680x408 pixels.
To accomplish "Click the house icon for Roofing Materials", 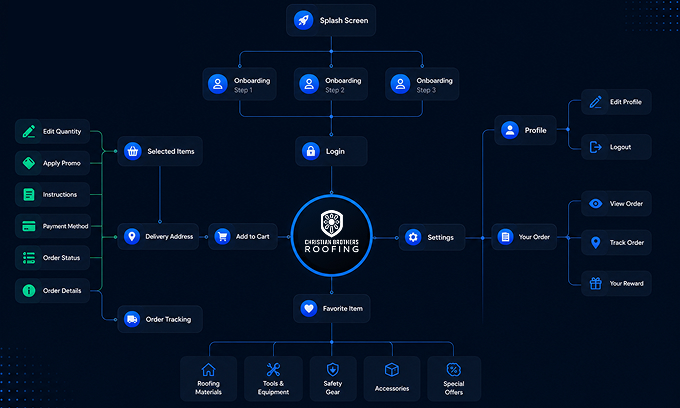I will tap(208, 369).
